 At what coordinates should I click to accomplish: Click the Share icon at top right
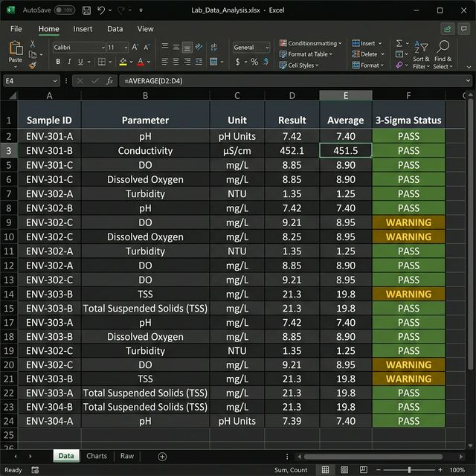[x=448, y=29]
